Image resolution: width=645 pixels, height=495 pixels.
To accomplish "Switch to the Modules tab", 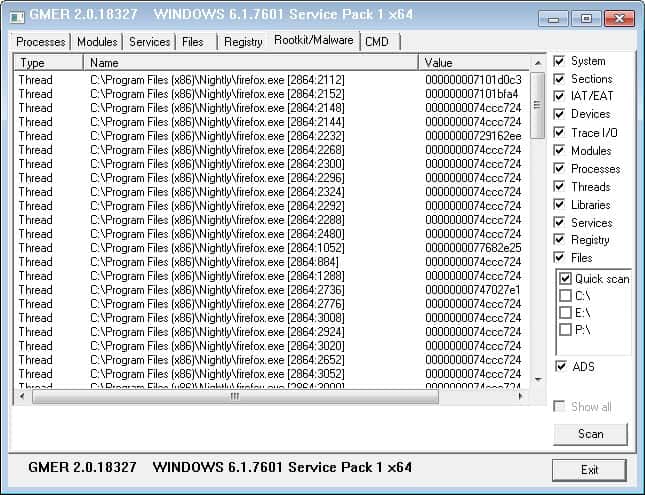I will click(97, 41).
